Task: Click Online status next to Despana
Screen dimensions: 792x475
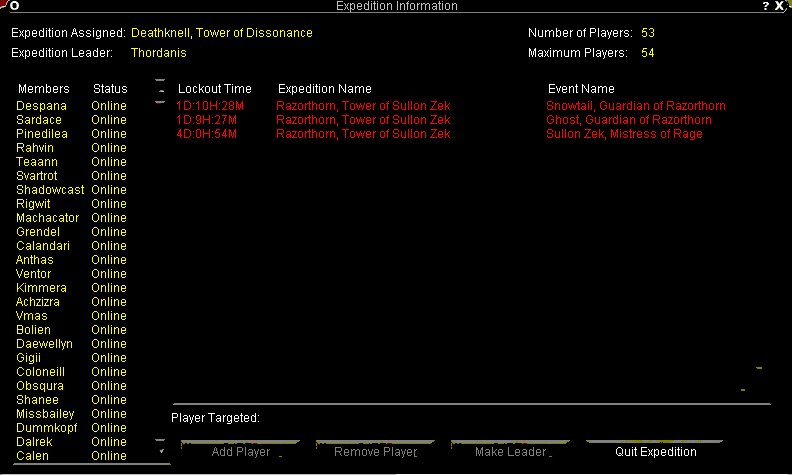Action: [x=109, y=106]
